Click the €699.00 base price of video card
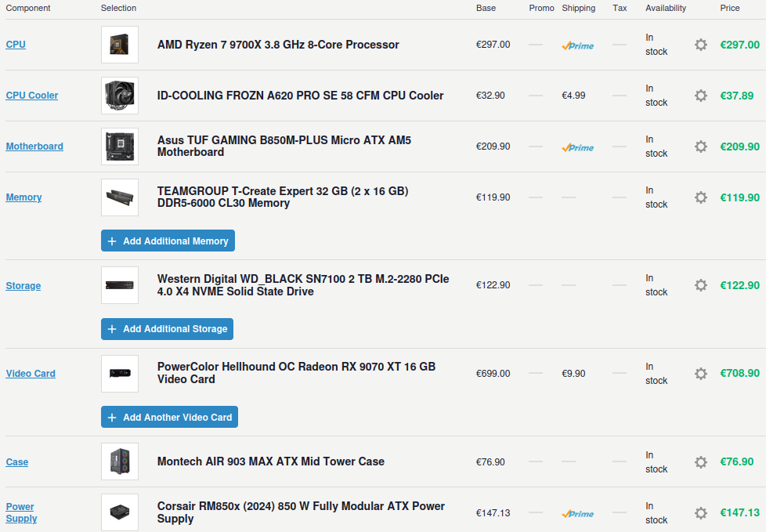This screenshot has width=766, height=532. click(493, 373)
